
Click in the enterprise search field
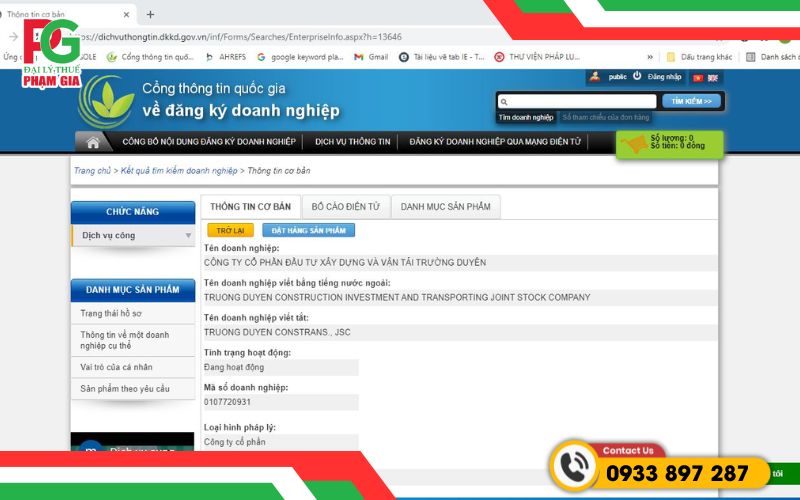click(x=577, y=102)
